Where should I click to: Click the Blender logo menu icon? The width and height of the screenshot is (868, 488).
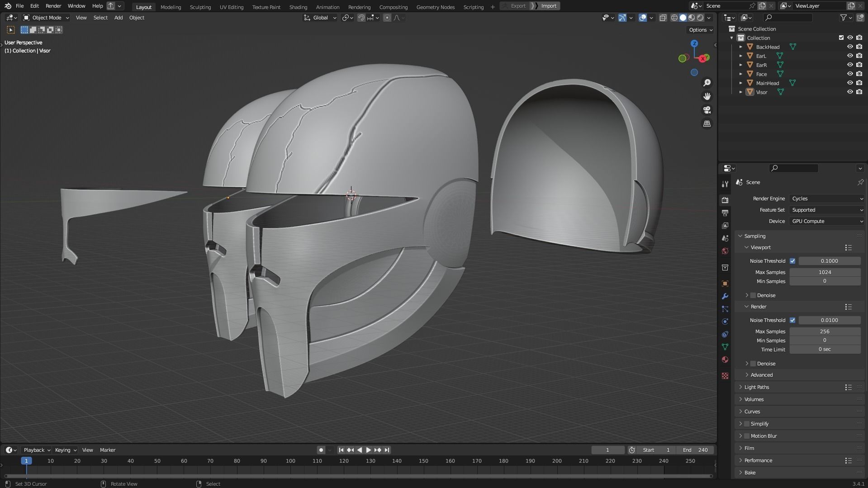8,6
